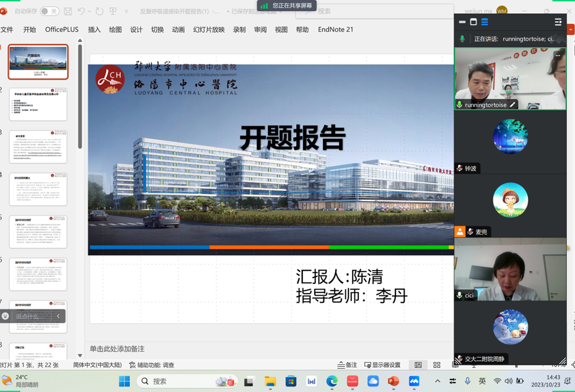Switch to slide sorter view icon
This screenshot has height=392, width=575.
(x=437, y=365)
